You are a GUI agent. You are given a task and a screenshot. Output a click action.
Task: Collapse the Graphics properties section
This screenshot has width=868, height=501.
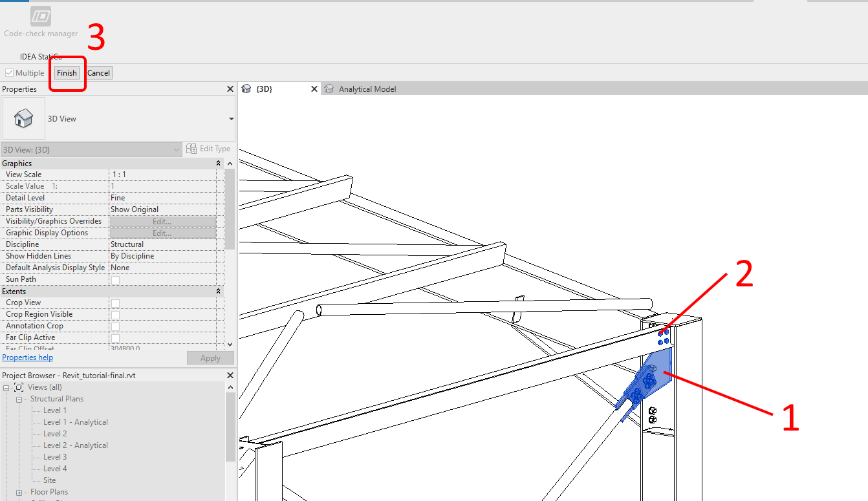(x=218, y=164)
